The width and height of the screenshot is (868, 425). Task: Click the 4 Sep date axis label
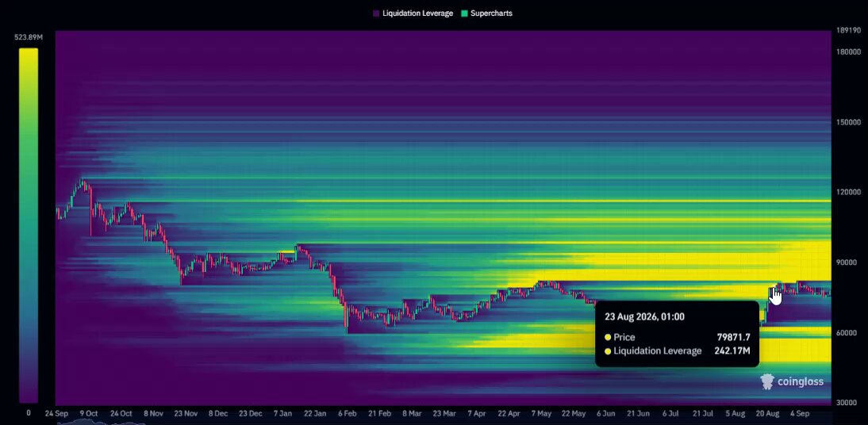click(800, 413)
